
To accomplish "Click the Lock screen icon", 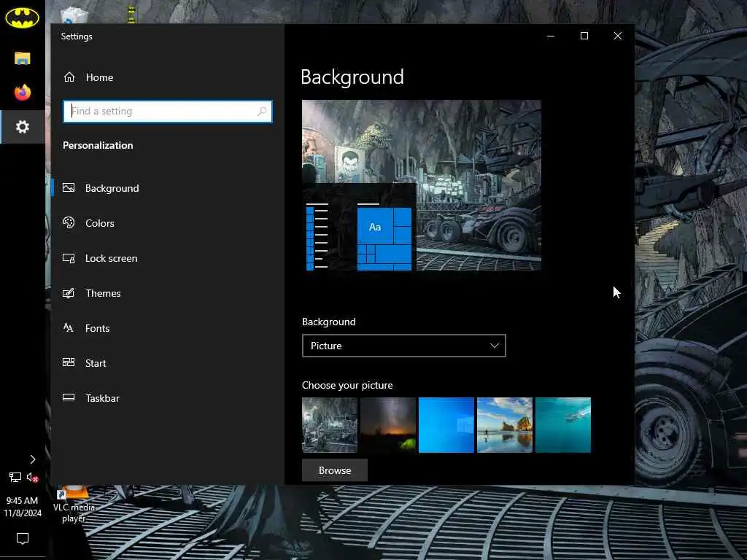I will click(x=69, y=258).
